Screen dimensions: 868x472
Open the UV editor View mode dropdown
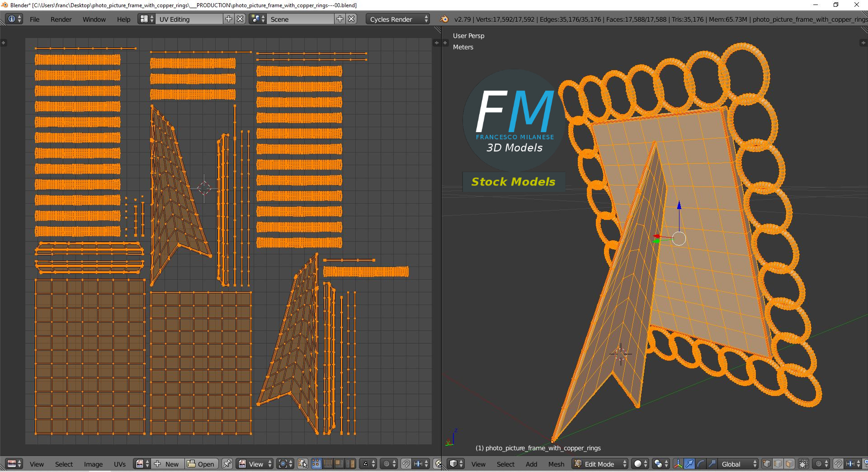(x=255, y=464)
